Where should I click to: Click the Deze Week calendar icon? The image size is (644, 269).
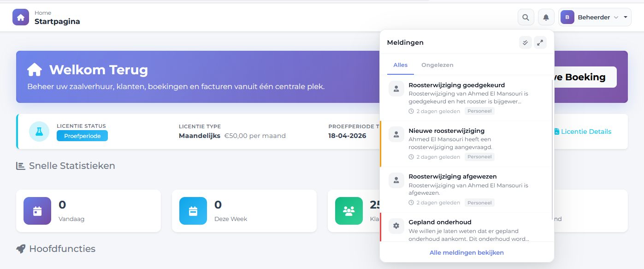click(193, 211)
